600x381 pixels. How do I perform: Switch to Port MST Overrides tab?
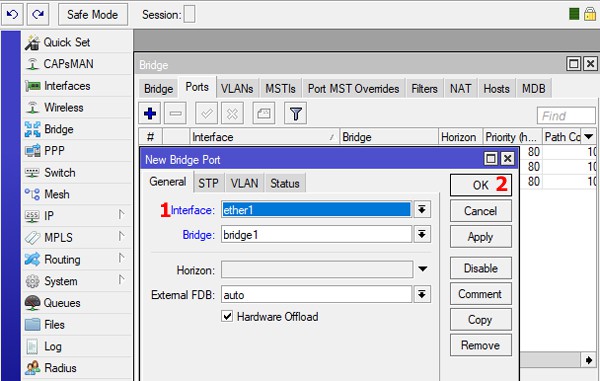354,89
